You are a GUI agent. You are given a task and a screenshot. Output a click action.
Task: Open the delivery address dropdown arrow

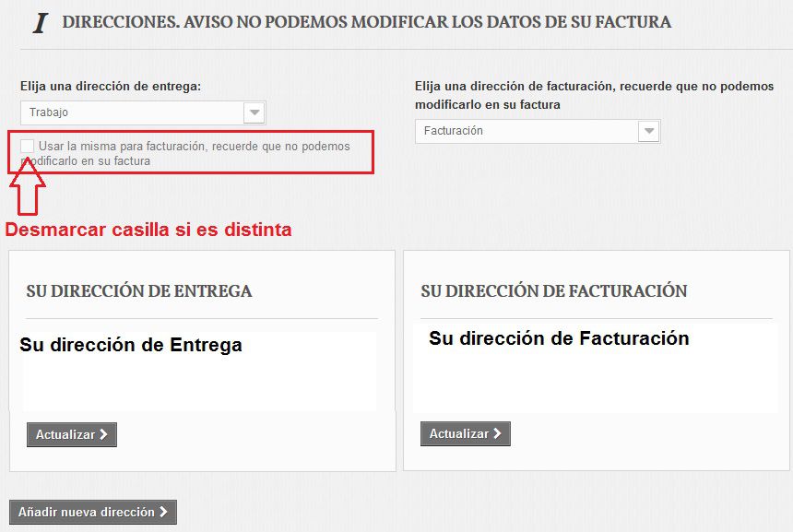[254, 112]
